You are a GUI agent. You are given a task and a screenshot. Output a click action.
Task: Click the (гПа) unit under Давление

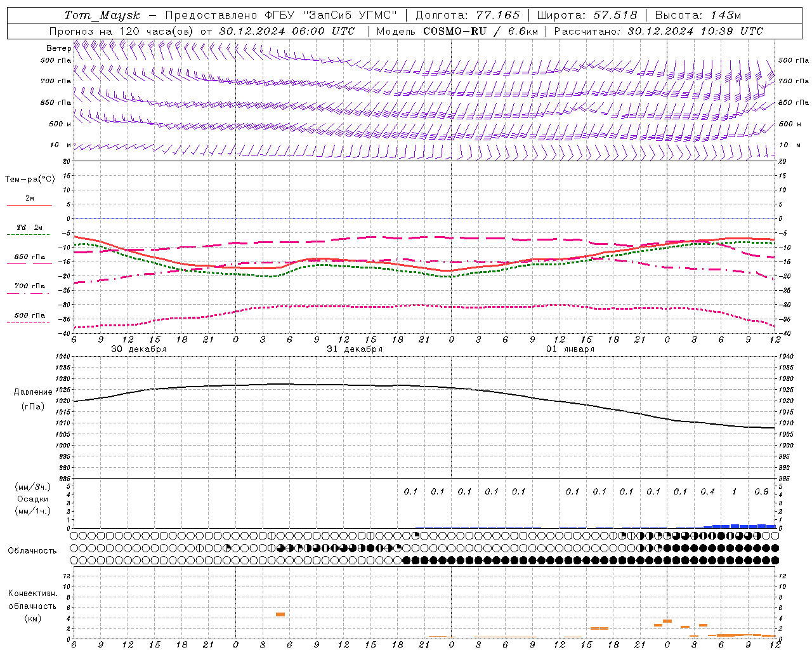point(33,406)
